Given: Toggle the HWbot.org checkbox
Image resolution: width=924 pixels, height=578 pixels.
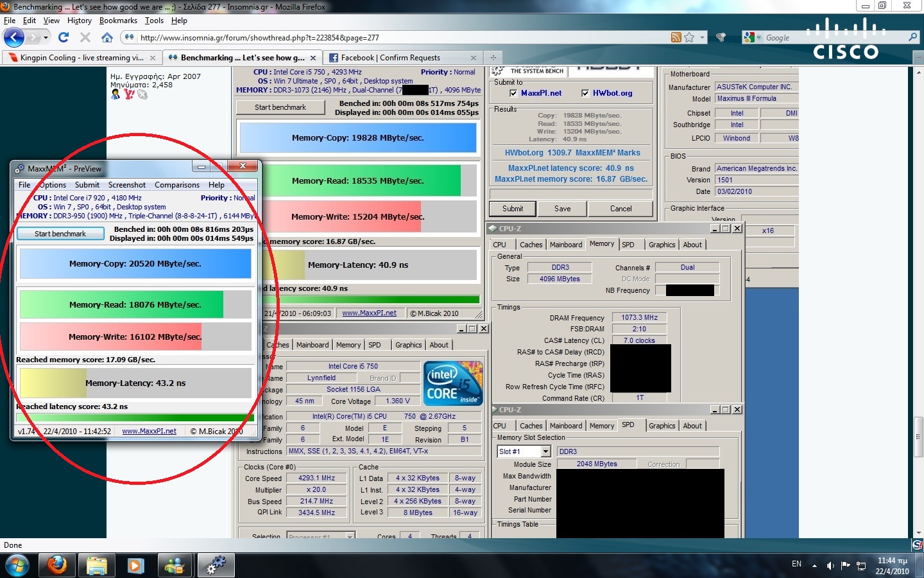Looking at the screenshot, I should [x=585, y=93].
